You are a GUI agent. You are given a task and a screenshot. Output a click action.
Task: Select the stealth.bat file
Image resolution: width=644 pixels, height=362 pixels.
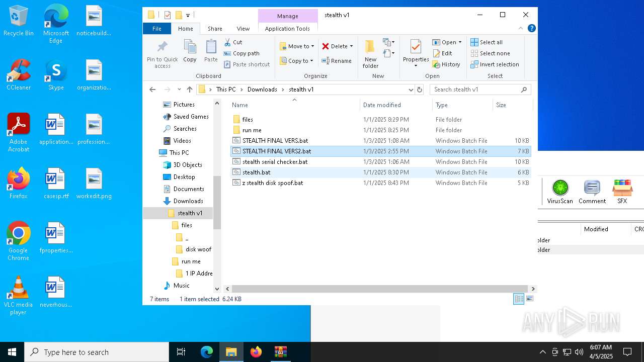tap(381, 172)
